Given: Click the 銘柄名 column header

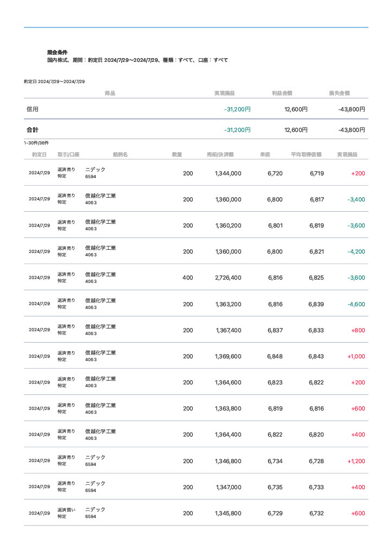Looking at the screenshot, I should [120, 155].
